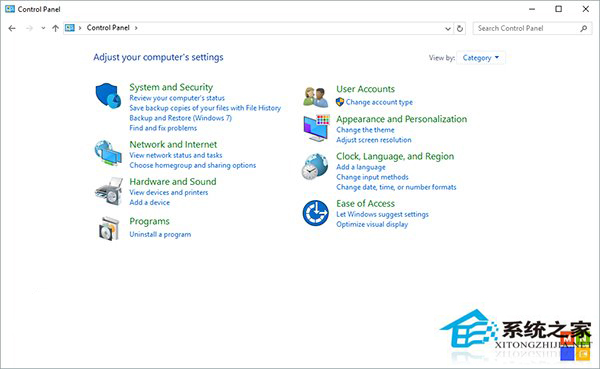Click the shield icon beside Change account type
The width and height of the screenshot is (600, 369).
pyautogui.click(x=340, y=102)
